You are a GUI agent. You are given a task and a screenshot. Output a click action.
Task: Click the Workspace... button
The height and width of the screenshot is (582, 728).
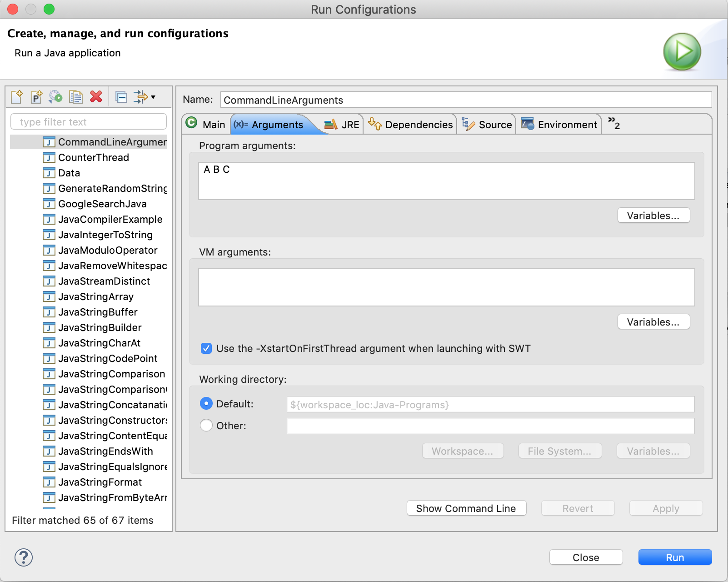(463, 451)
